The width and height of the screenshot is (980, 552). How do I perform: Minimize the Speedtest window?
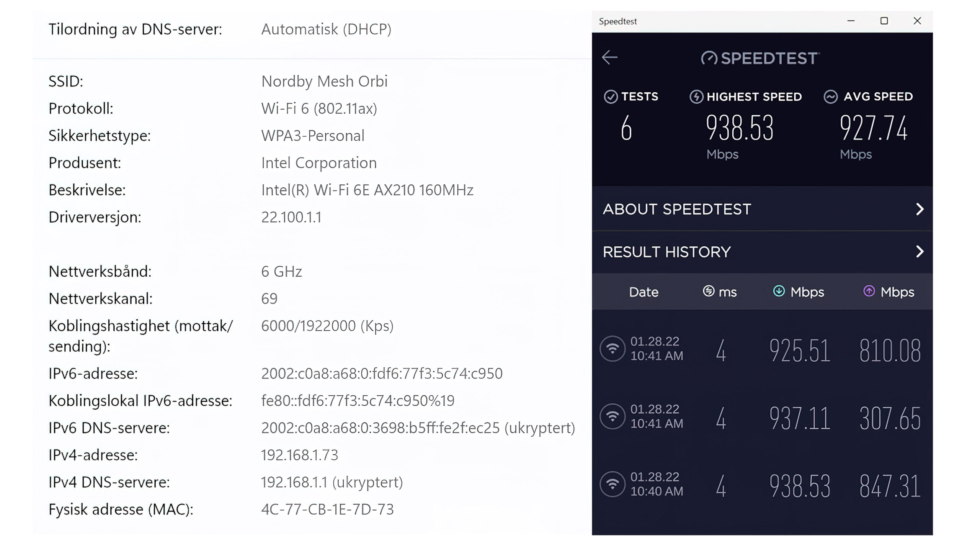coord(851,21)
